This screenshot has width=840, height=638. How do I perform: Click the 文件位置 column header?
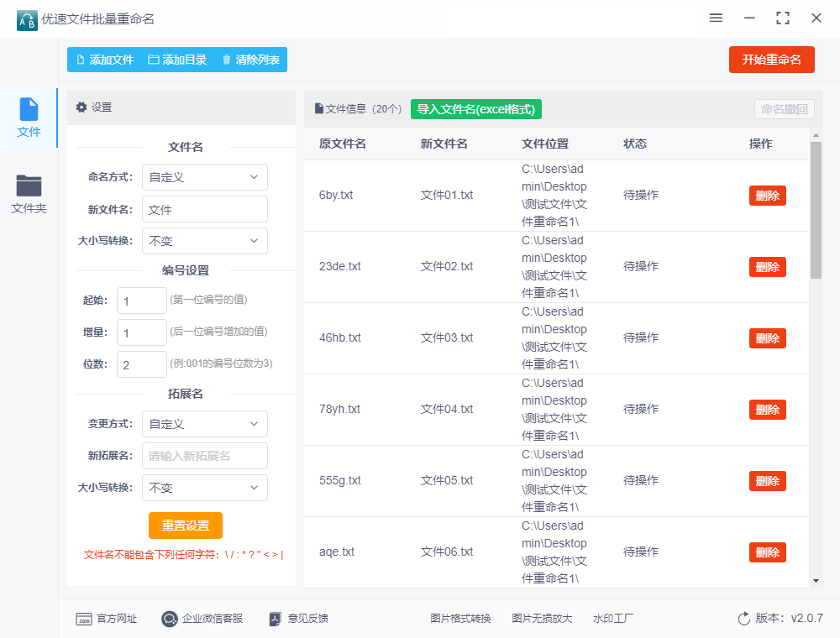pyautogui.click(x=545, y=144)
